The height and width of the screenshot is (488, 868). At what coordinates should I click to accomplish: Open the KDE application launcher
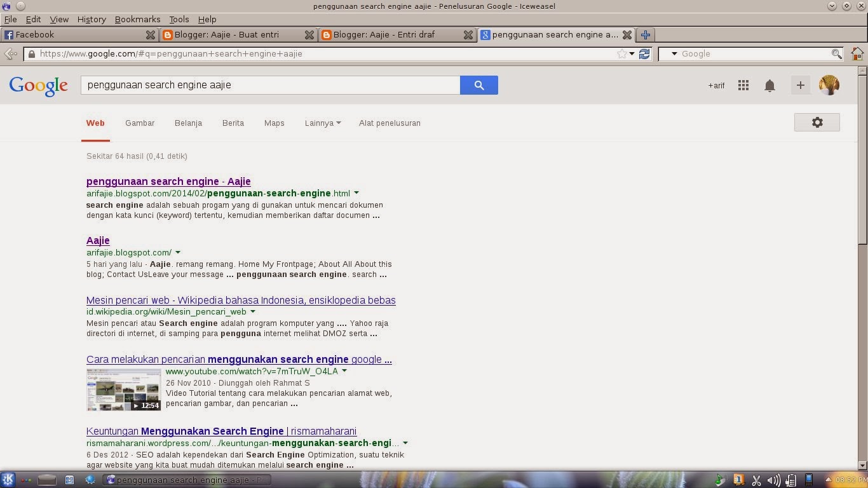click(8, 480)
